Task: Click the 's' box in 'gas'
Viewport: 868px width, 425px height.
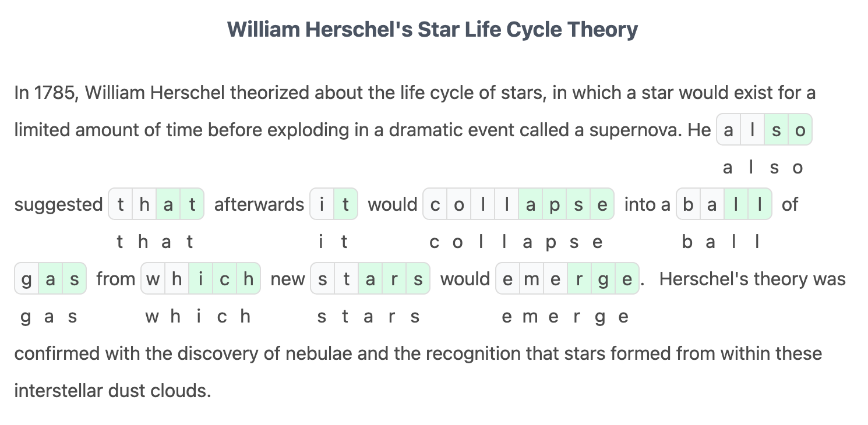Action: (74, 279)
